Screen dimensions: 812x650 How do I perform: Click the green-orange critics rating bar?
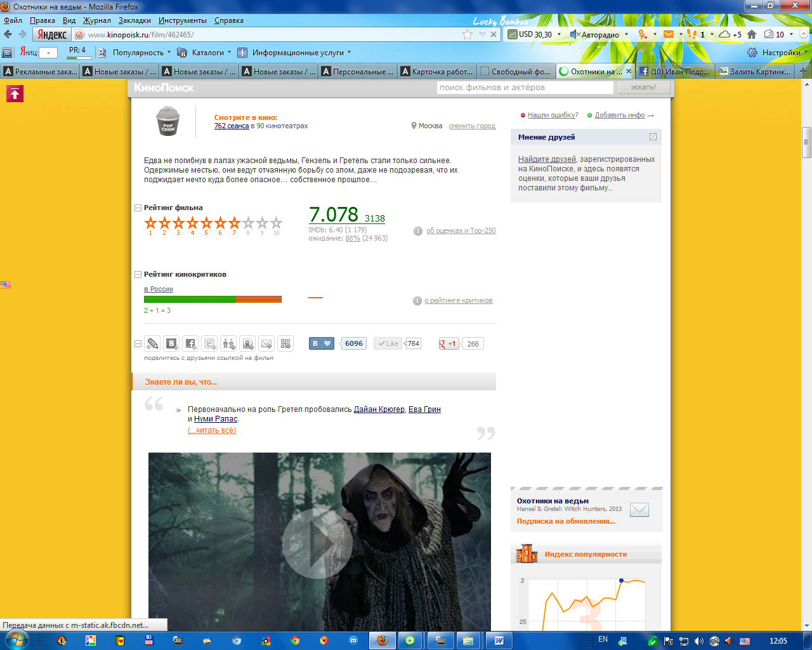point(213,299)
